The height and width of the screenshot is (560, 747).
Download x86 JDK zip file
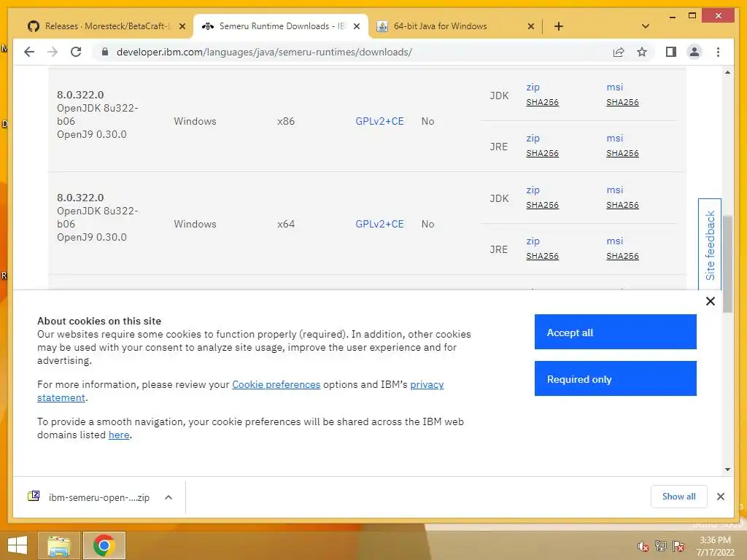tap(533, 87)
